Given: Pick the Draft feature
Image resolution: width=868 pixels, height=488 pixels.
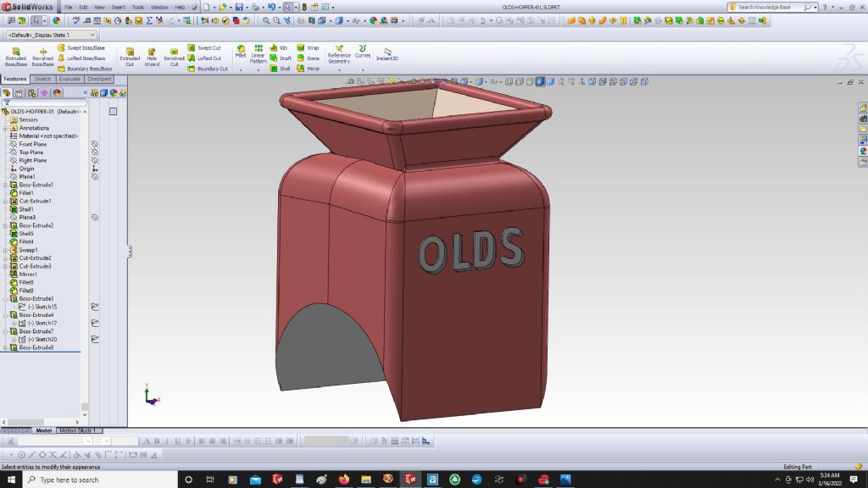Looking at the screenshot, I should (x=281, y=58).
